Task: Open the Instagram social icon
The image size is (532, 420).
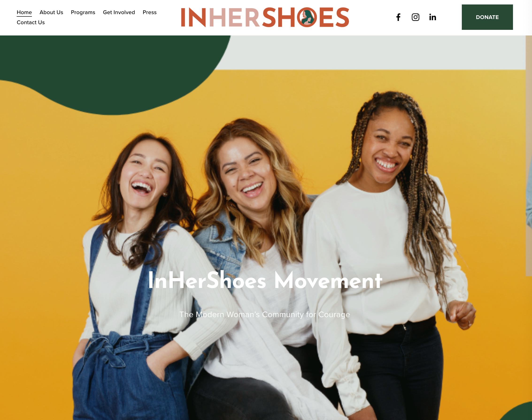Action: coord(416,17)
